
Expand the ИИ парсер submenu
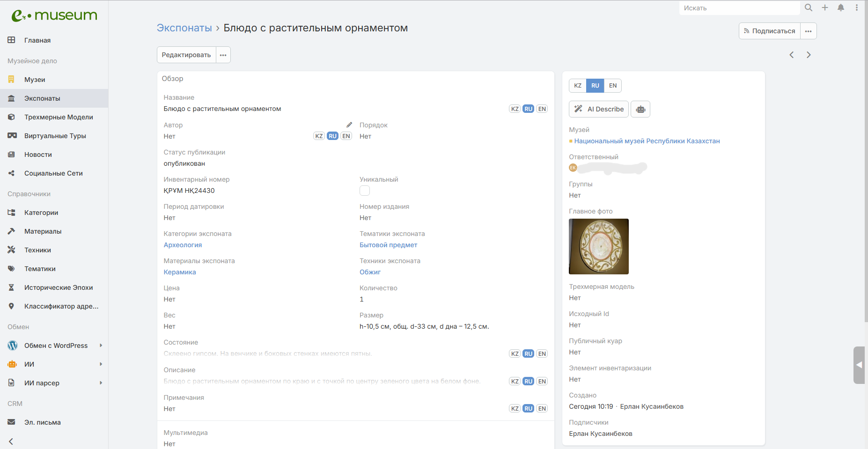pos(101,383)
